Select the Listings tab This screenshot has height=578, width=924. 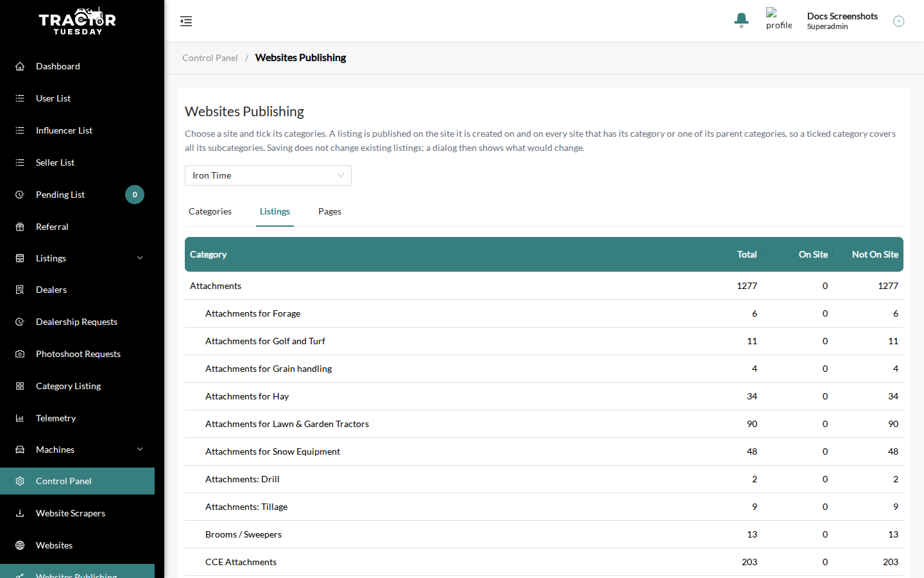(275, 211)
